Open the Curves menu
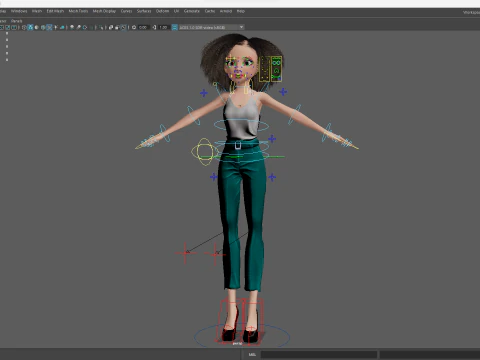The height and width of the screenshot is (360, 480). coord(126,11)
